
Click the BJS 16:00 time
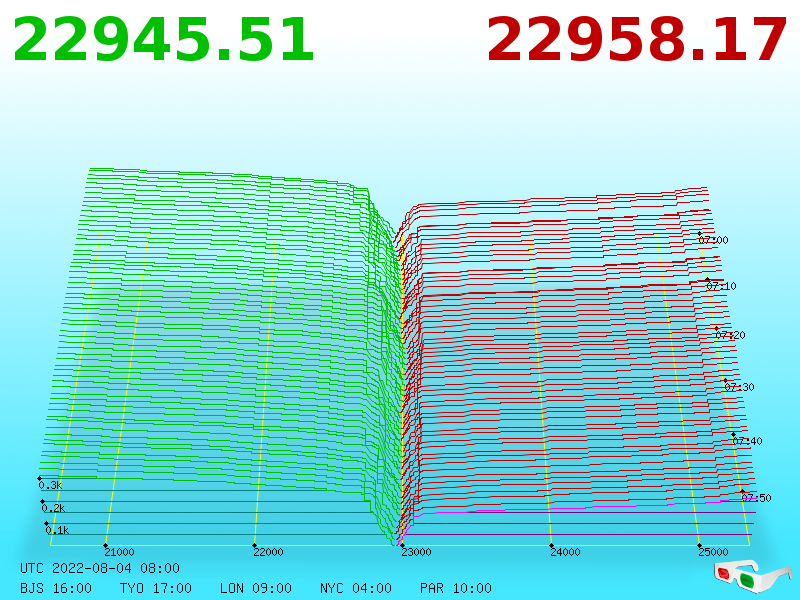coord(56,588)
